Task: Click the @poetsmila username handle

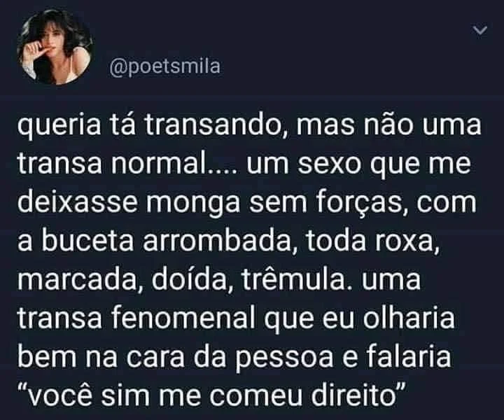Action: (x=165, y=66)
